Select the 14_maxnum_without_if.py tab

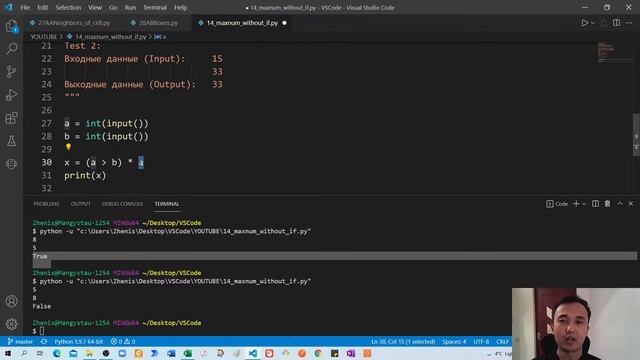242,23
